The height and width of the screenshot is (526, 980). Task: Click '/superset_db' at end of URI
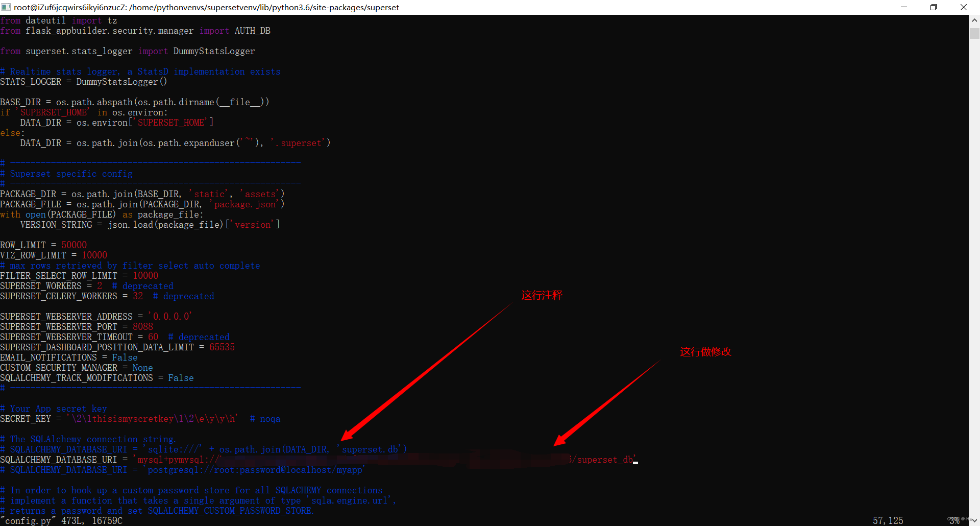coord(603,460)
